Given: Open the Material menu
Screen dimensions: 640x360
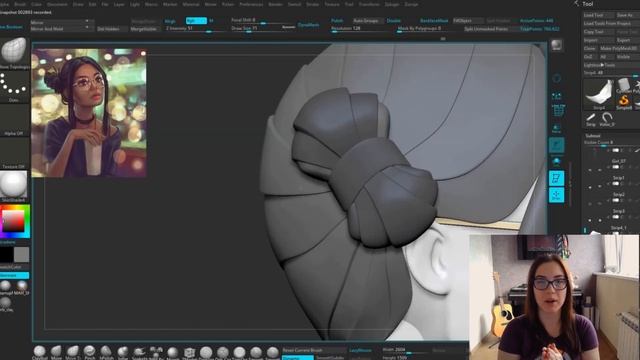Looking at the screenshot, I should [191, 4].
